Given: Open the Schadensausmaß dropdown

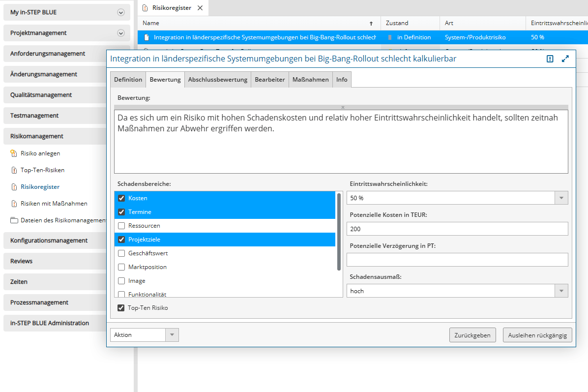Looking at the screenshot, I should [561, 291].
